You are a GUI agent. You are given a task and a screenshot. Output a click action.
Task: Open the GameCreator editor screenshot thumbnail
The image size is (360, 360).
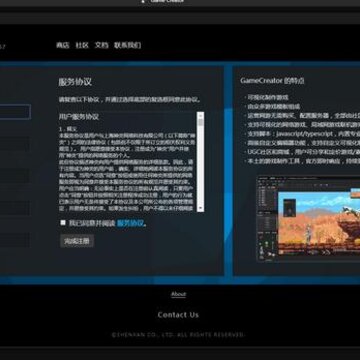[308, 219]
